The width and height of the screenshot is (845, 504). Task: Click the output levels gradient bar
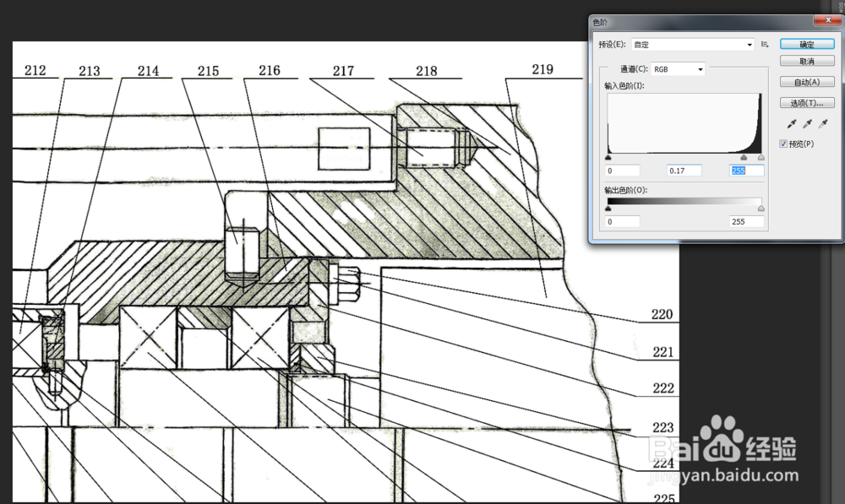click(x=684, y=202)
